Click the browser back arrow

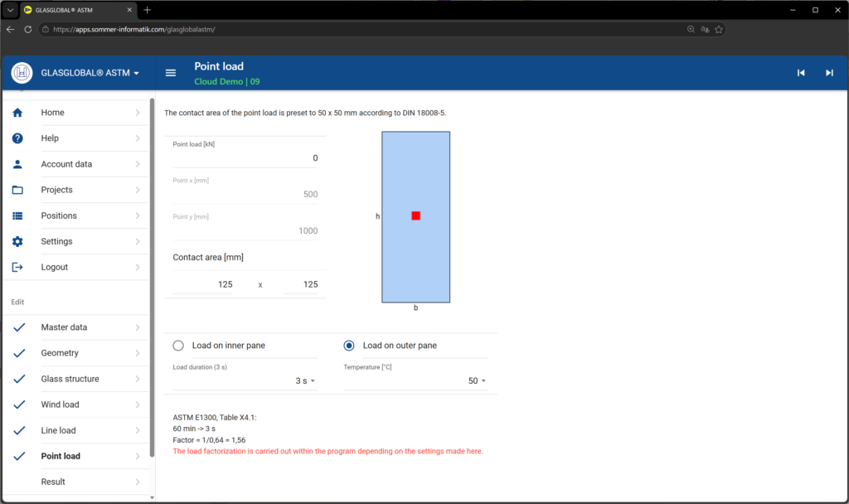tap(10, 29)
